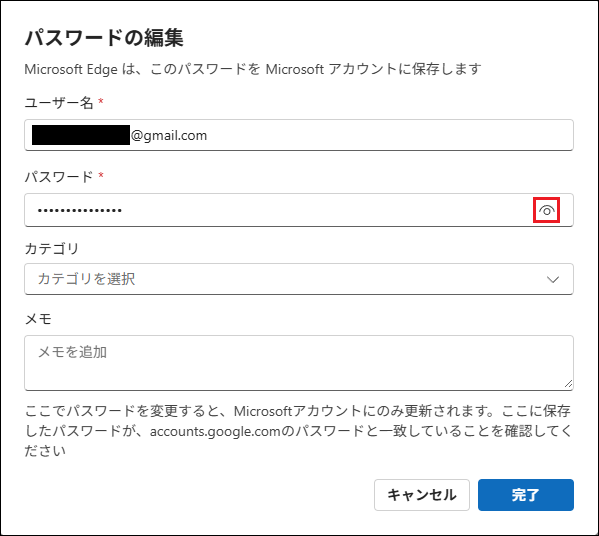Click the ユーザー名 email input field
The image size is (599, 536).
[x=299, y=135]
